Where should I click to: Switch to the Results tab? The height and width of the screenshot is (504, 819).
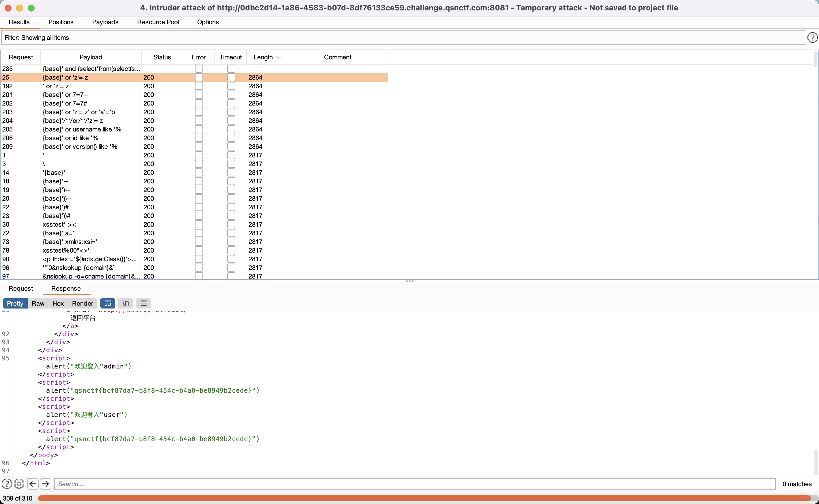click(19, 22)
